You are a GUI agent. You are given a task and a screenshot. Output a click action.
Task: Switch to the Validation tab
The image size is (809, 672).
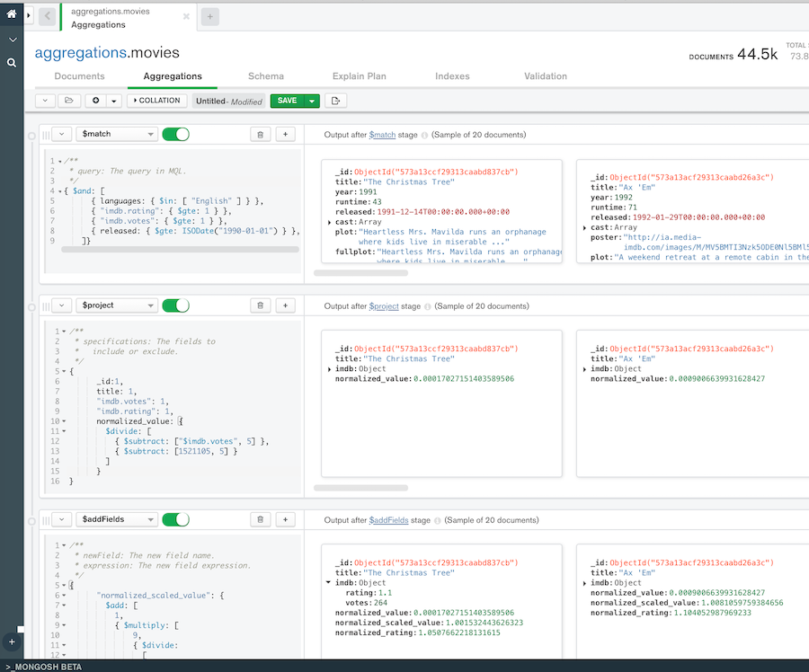pos(546,76)
